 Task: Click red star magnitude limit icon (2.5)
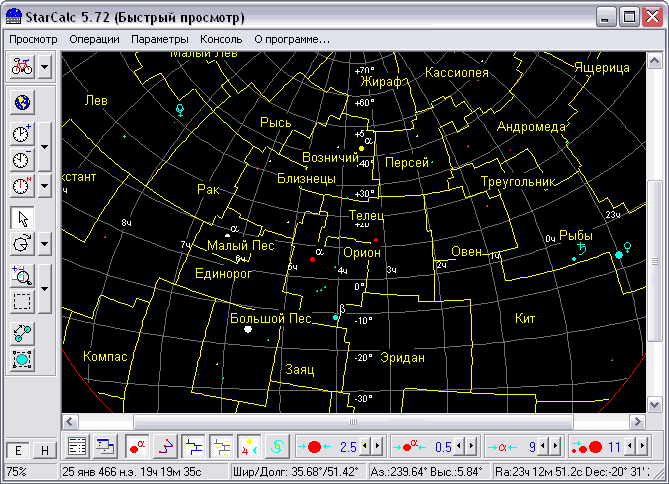[x=314, y=447]
